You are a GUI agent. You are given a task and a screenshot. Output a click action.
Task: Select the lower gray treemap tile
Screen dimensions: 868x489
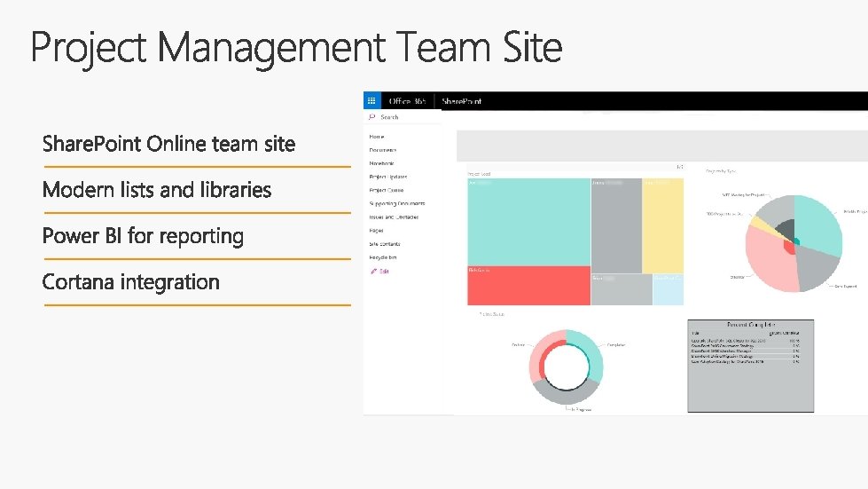click(x=622, y=289)
